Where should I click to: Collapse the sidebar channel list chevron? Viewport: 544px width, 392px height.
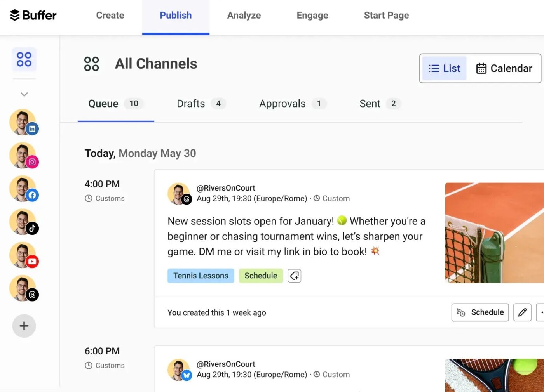click(x=24, y=94)
